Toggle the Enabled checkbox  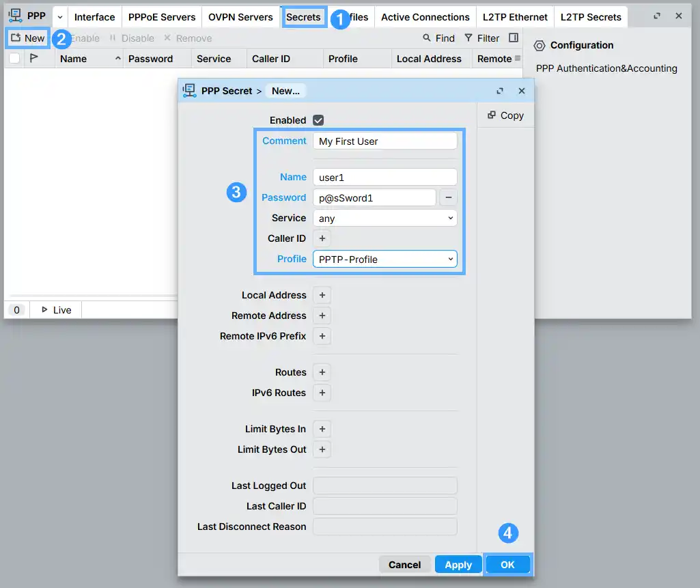[x=318, y=120]
